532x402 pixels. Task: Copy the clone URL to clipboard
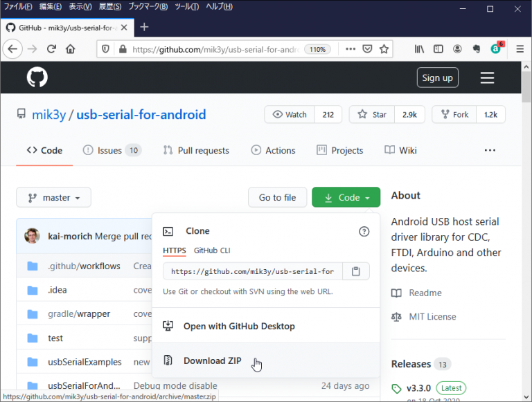[x=355, y=271]
